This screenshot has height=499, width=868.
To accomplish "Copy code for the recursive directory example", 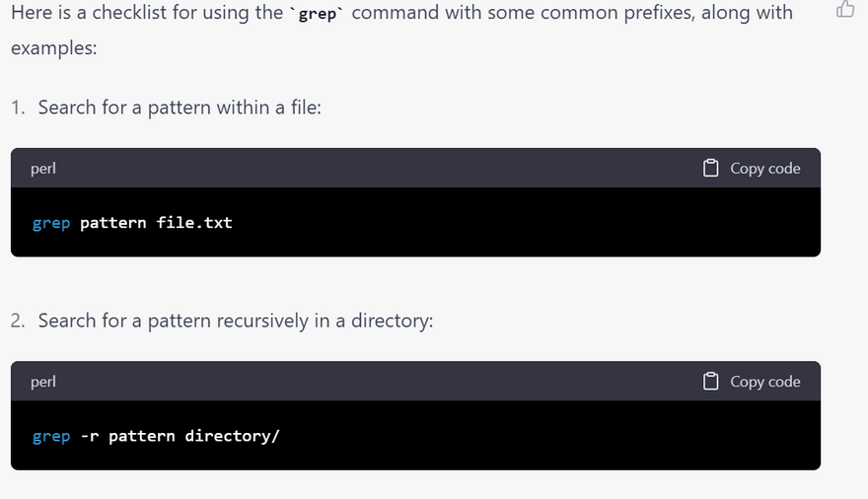I will tap(752, 382).
